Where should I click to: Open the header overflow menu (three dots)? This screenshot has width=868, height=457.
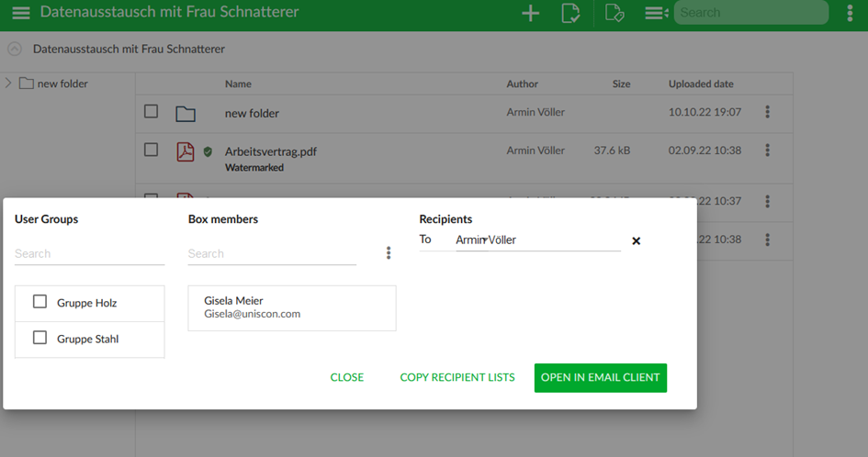(850, 13)
